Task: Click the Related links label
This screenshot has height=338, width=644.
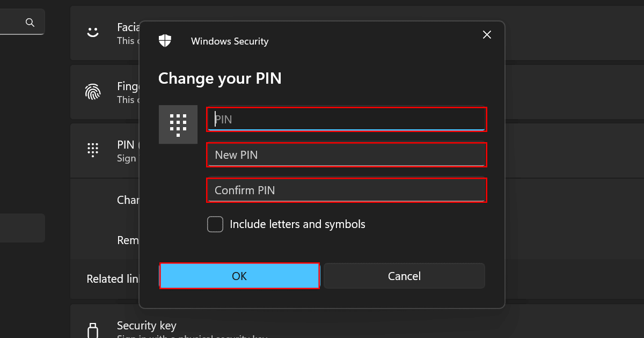Action: coord(113,279)
